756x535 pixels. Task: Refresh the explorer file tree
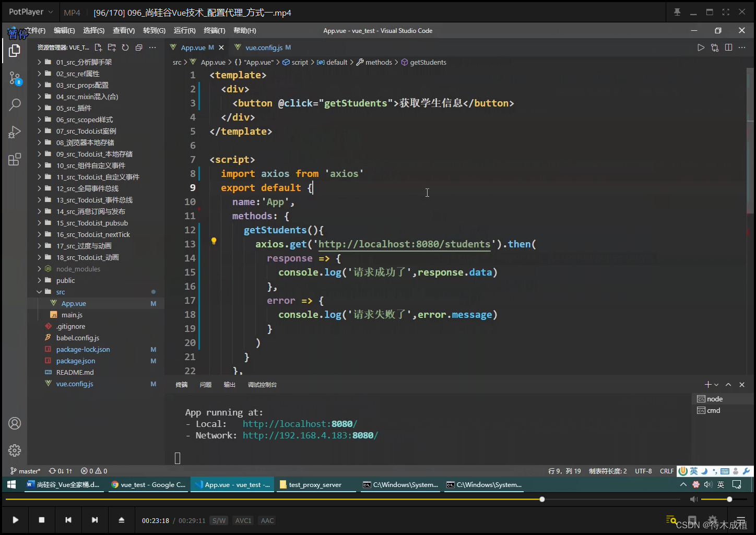[x=125, y=47]
